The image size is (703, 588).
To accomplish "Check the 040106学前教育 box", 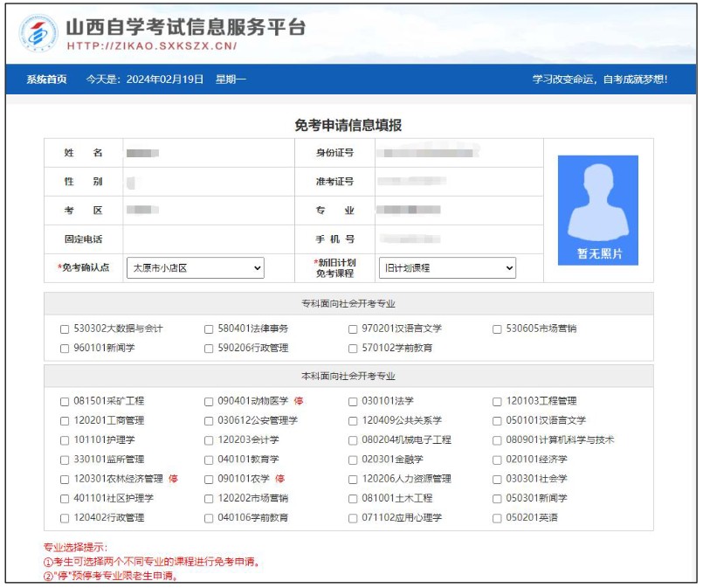I will coord(209,518).
